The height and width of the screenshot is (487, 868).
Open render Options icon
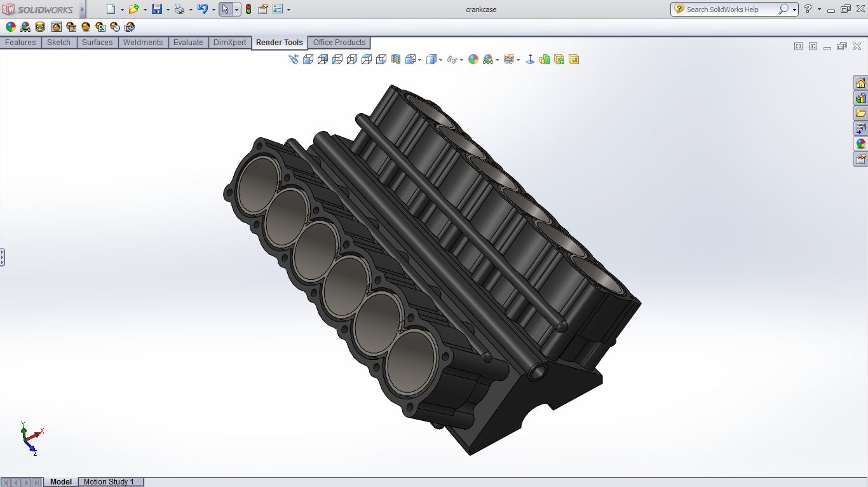tap(100, 27)
